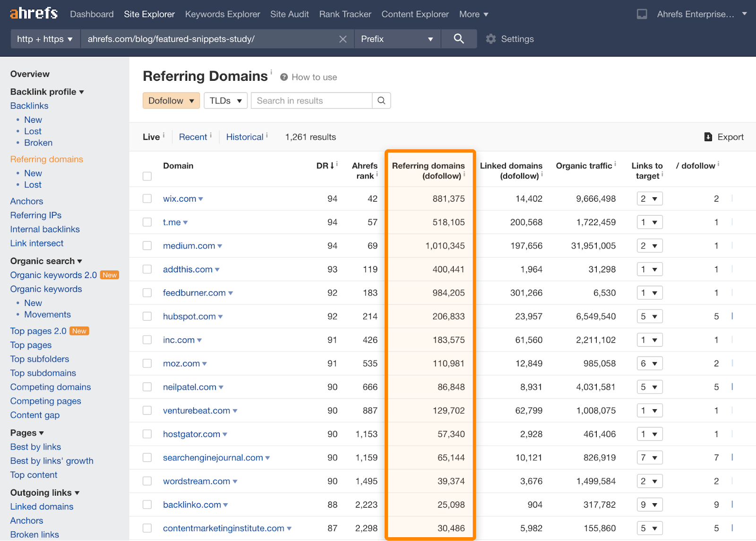The height and width of the screenshot is (541, 756).
Task: Switch to the Historical tab
Action: [244, 137]
